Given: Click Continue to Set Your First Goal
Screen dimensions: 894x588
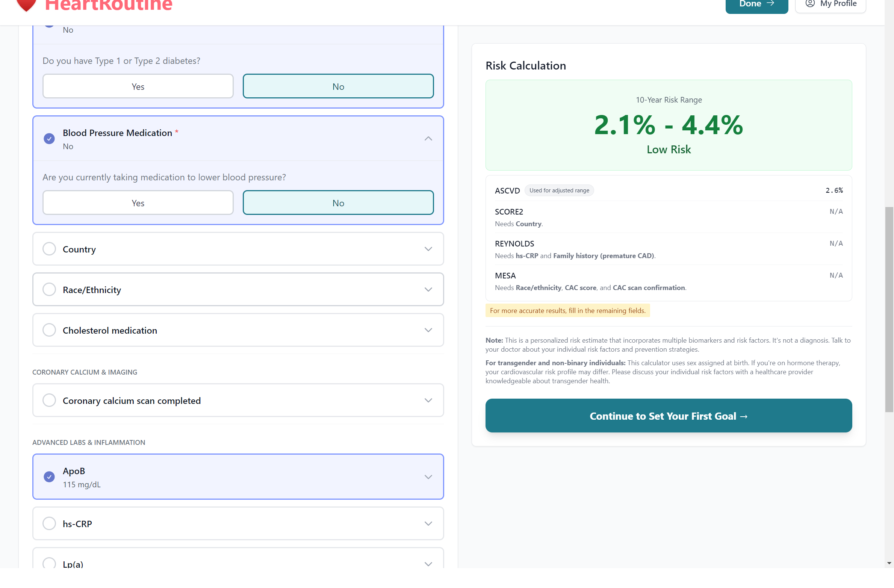Looking at the screenshot, I should point(668,416).
